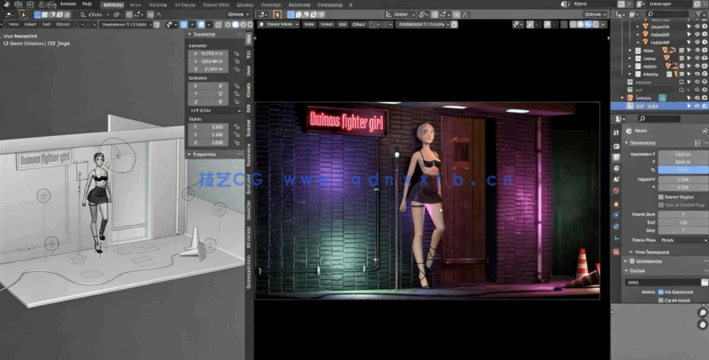The width and height of the screenshot is (709, 360).
Task: Open the View Layer properties tab
Action: click(x=616, y=168)
